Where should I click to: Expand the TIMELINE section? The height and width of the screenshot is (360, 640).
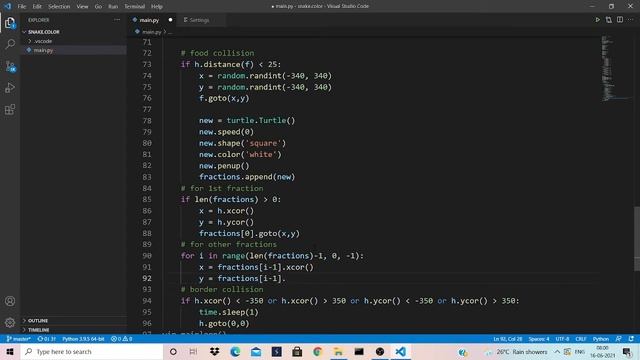[x=39, y=330]
